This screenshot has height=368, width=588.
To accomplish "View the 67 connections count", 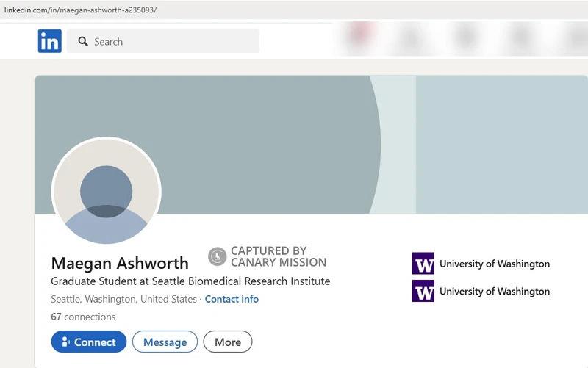I will 83,317.
